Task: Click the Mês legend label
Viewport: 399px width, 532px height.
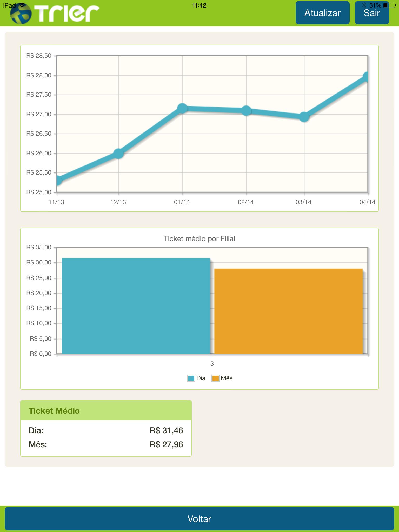Action: [227, 378]
